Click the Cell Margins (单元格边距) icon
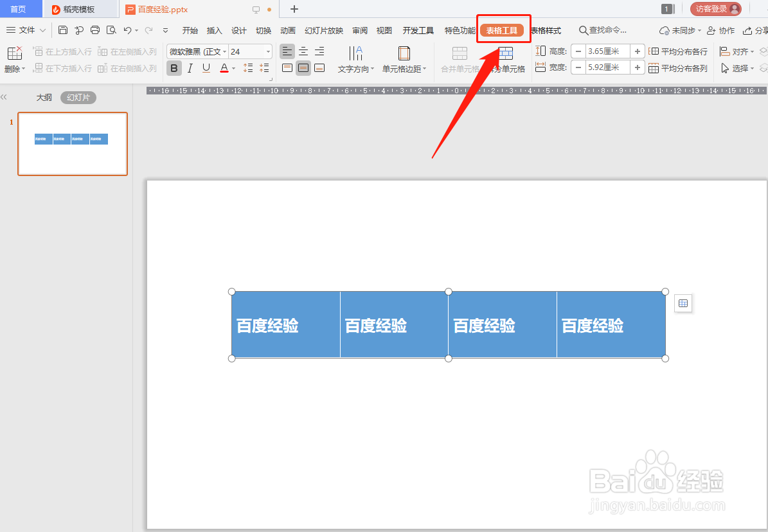 404,53
